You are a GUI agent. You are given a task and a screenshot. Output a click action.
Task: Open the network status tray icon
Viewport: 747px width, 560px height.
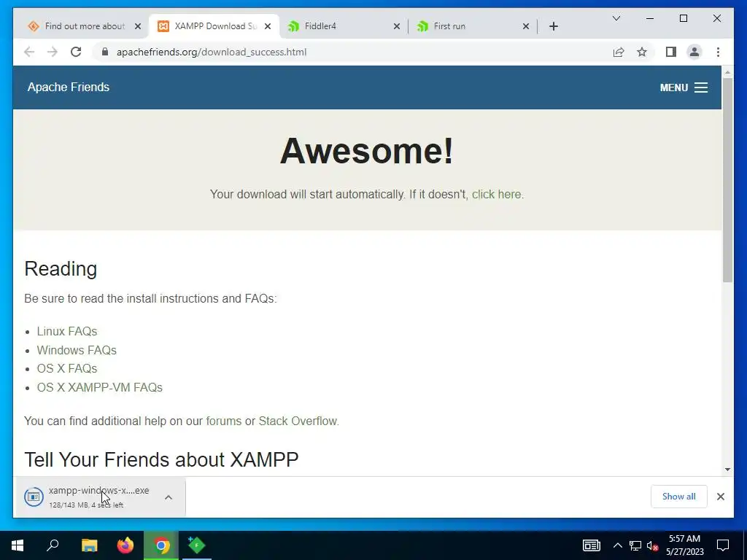(635, 545)
